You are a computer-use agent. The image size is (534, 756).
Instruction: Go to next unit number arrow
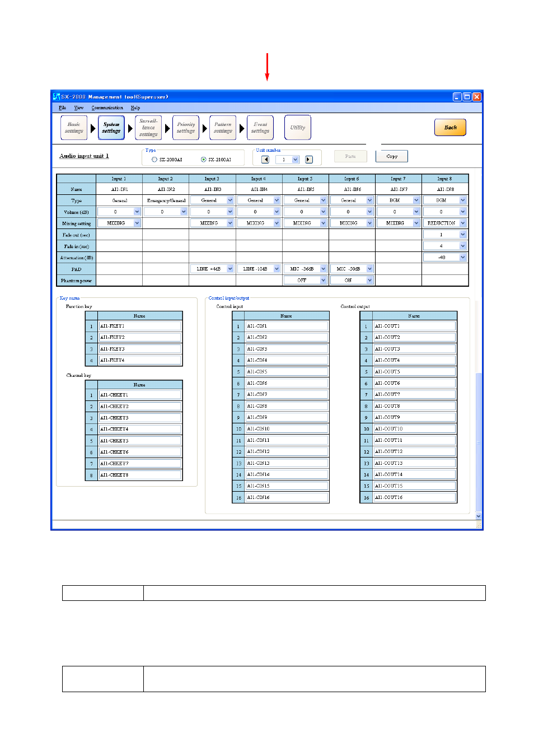coord(308,160)
